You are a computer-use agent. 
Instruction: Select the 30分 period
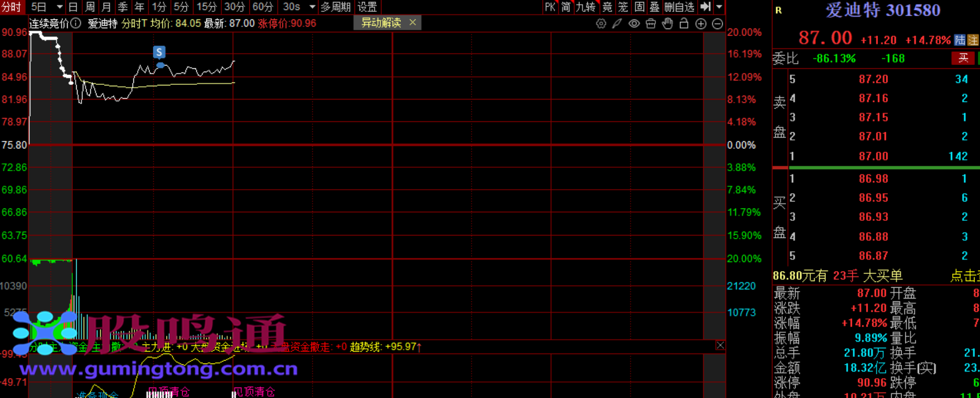[x=235, y=7]
